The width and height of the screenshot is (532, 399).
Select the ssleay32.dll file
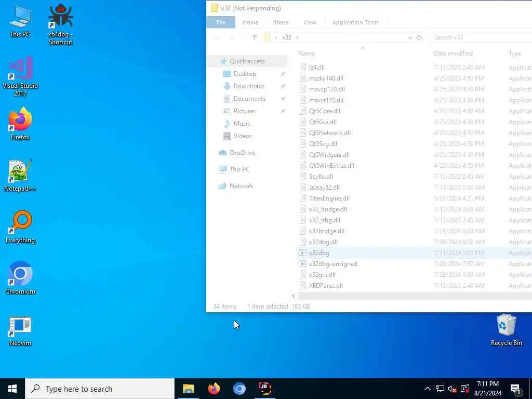tap(324, 188)
